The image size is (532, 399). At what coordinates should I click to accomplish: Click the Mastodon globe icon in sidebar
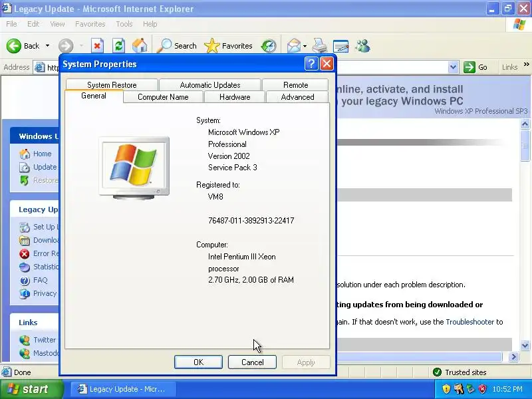(x=25, y=354)
